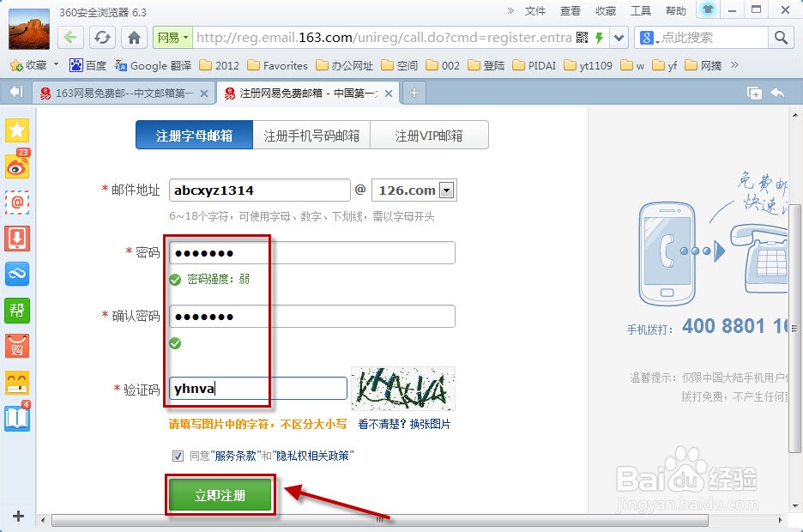803x532 pixels.
Task: Click the 立即注册 register button
Action: coord(220,495)
